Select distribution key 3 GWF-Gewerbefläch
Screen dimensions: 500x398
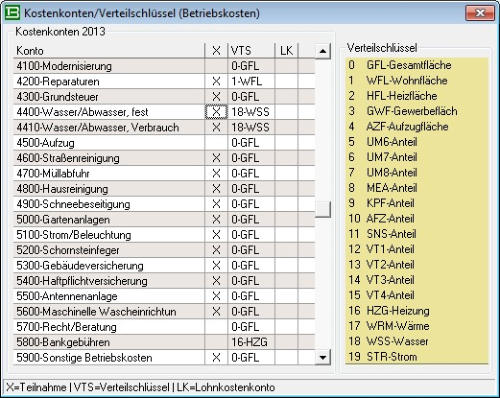(x=417, y=111)
